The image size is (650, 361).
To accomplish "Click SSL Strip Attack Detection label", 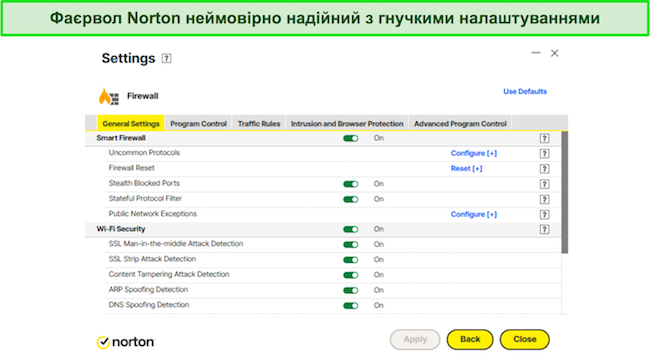I will point(152,259).
